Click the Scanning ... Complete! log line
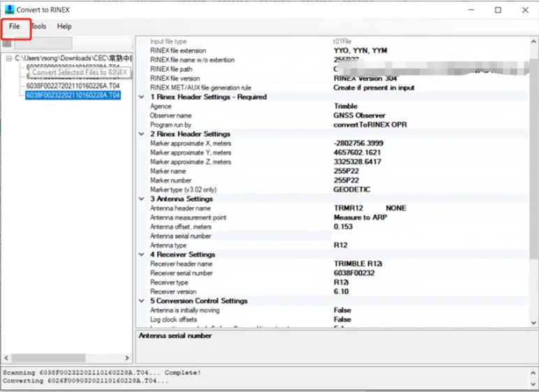The height and width of the screenshot is (392, 539). pyautogui.click(x=102, y=372)
